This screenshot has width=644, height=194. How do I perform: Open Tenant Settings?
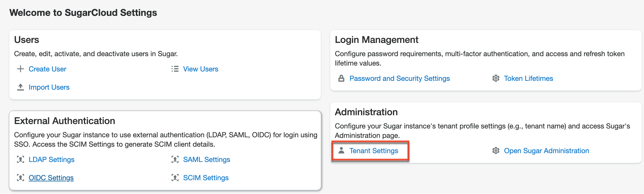374,151
